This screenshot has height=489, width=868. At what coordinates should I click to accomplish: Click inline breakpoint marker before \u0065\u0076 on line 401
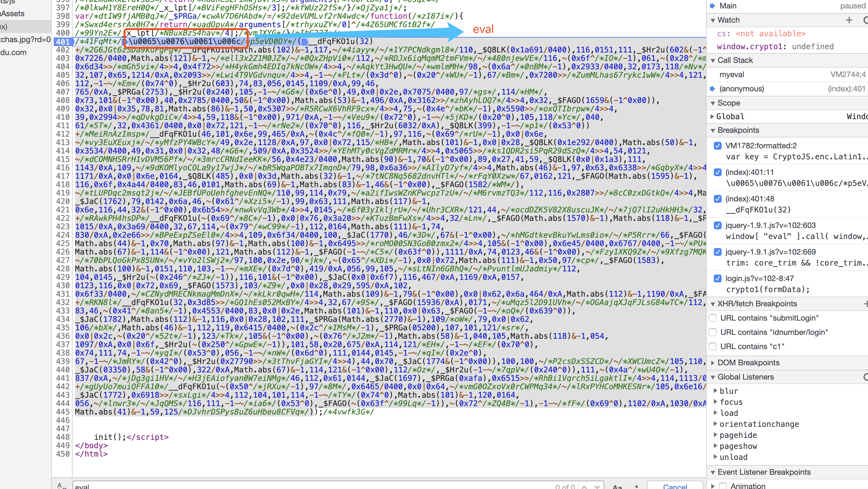pos(126,41)
